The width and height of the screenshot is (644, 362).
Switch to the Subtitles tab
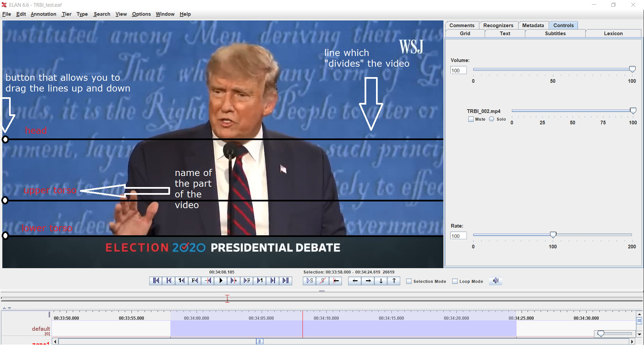click(555, 34)
